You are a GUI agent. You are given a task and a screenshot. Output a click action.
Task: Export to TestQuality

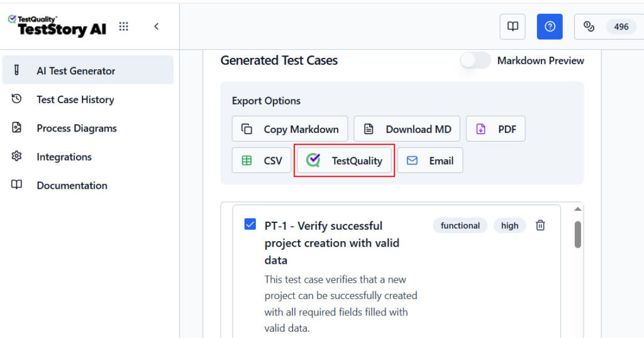click(x=345, y=161)
